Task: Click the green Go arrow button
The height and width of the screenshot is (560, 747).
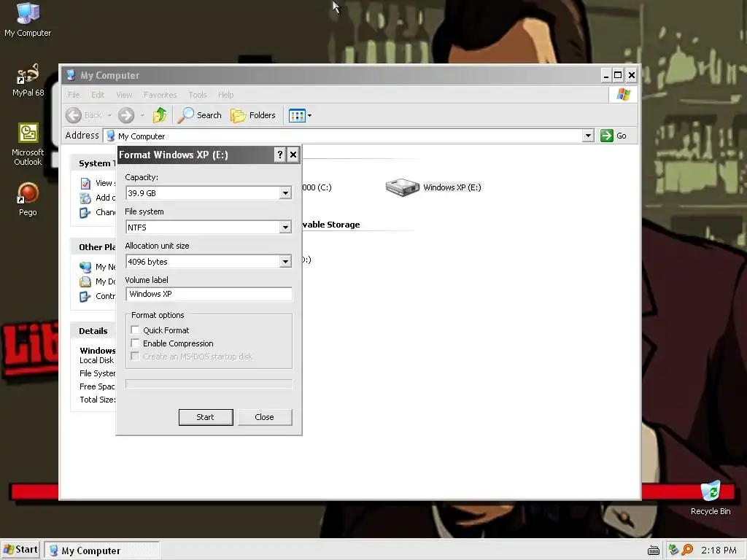Action: click(x=606, y=136)
